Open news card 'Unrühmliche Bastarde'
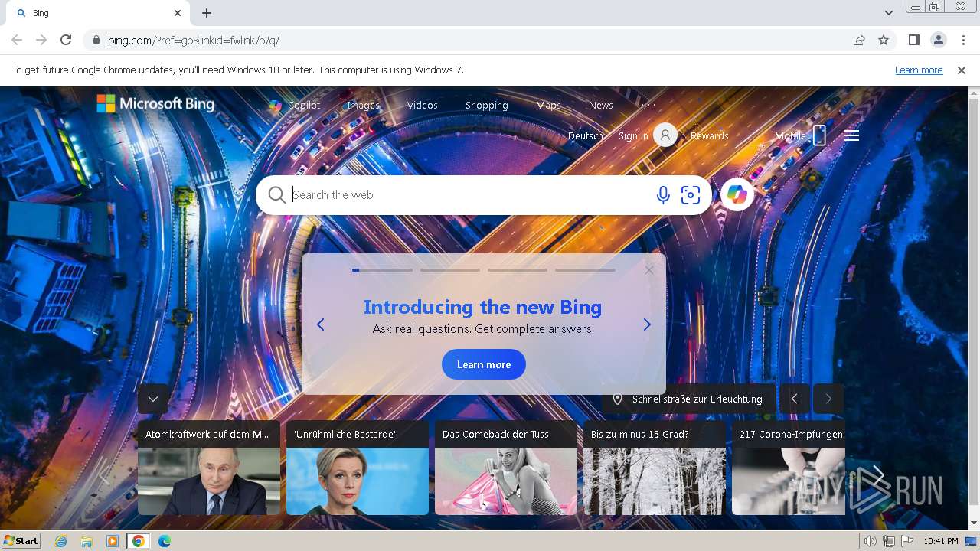 (x=358, y=468)
